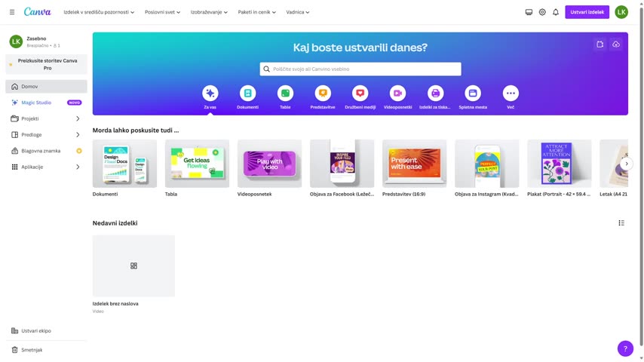
Task: Click the upload cloud icon in banner
Action: (616, 44)
